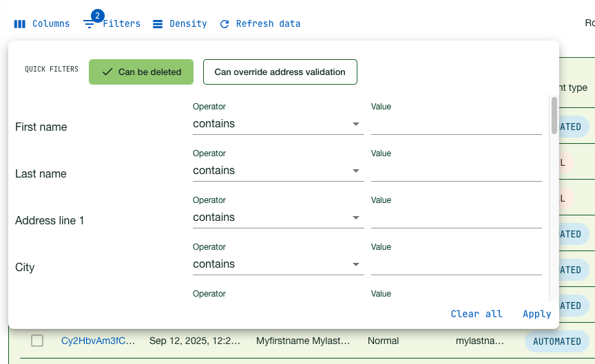The height and width of the screenshot is (364, 595).
Task: Click the Columns grid icon
Action: tap(20, 24)
